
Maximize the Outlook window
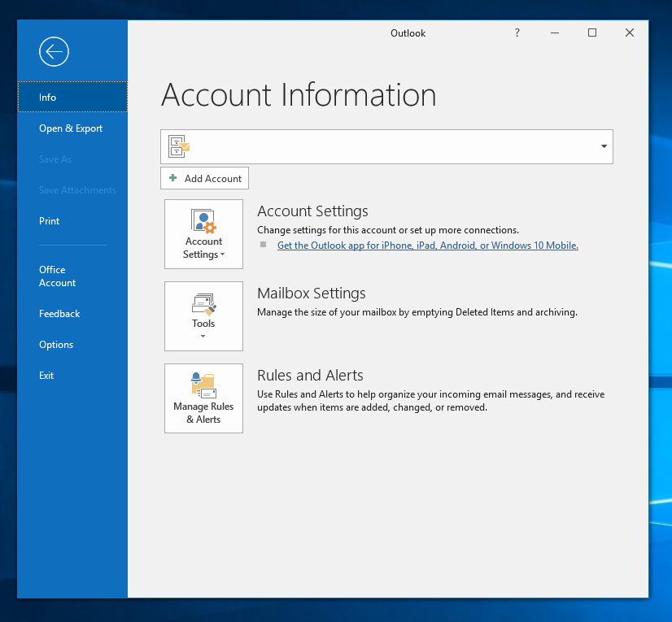point(592,33)
